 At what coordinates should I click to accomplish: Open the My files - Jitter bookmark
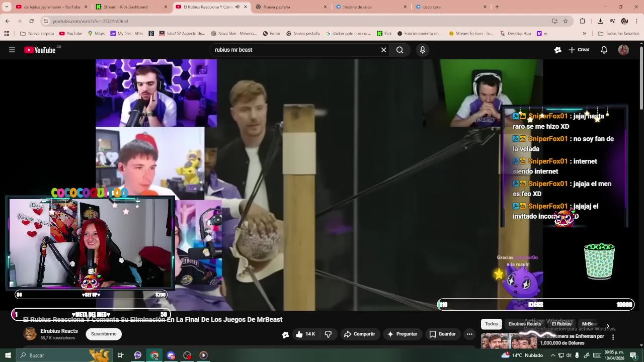(x=127, y=33)
